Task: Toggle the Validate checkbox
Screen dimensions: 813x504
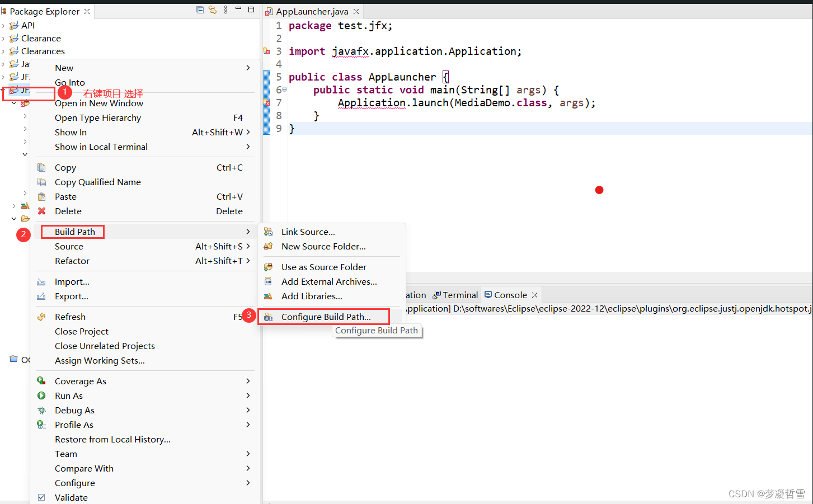Action: [x=41, y=497]
